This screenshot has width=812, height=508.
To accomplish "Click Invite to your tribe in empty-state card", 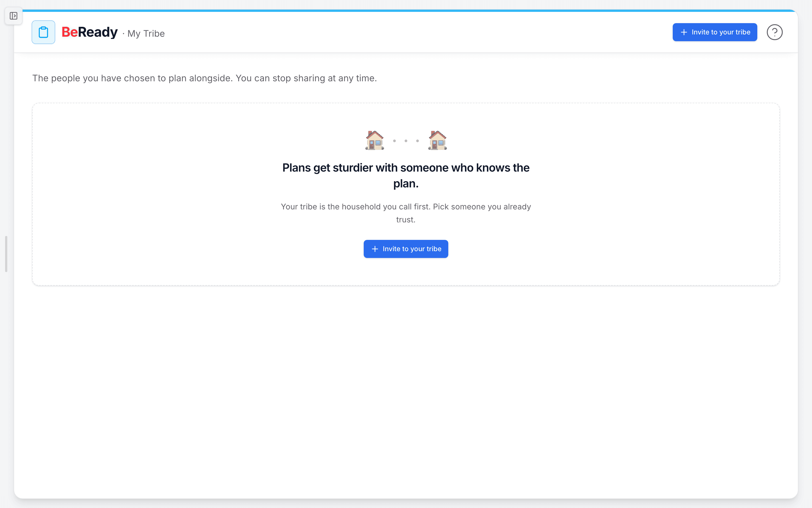I will click(x=406, y=249).
